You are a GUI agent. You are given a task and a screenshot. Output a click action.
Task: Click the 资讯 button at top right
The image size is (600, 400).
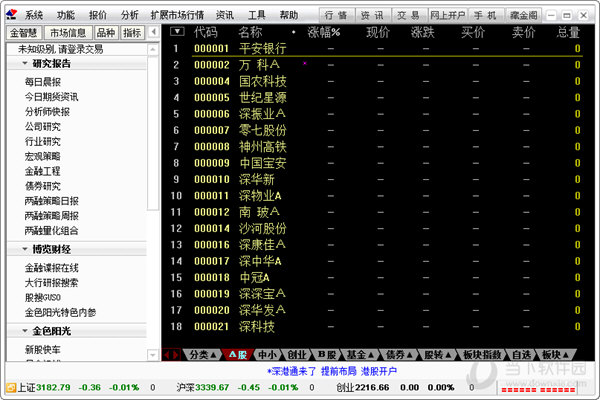373,15
